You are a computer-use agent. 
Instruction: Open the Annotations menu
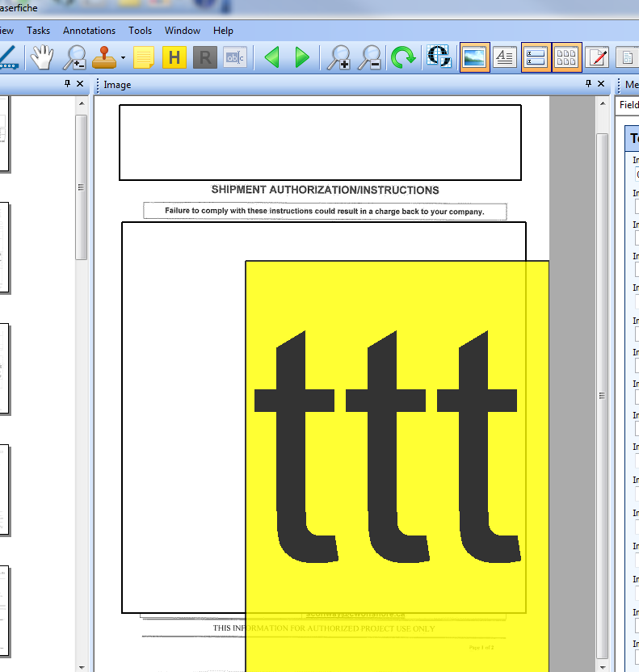pos(89,31)
